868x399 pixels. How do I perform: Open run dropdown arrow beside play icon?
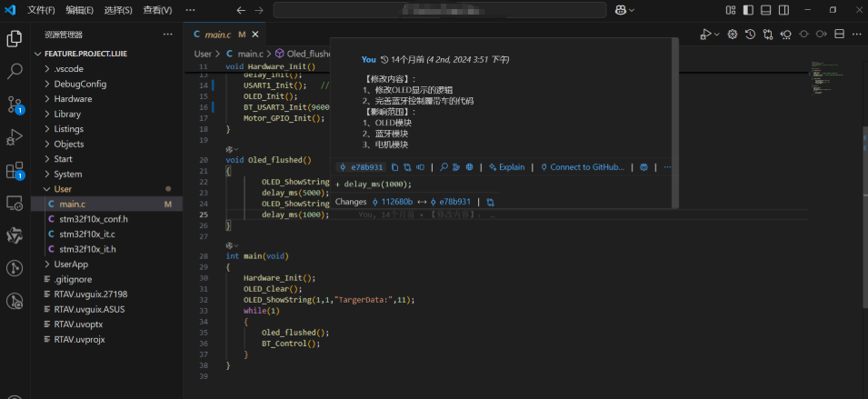pos(717,35)
